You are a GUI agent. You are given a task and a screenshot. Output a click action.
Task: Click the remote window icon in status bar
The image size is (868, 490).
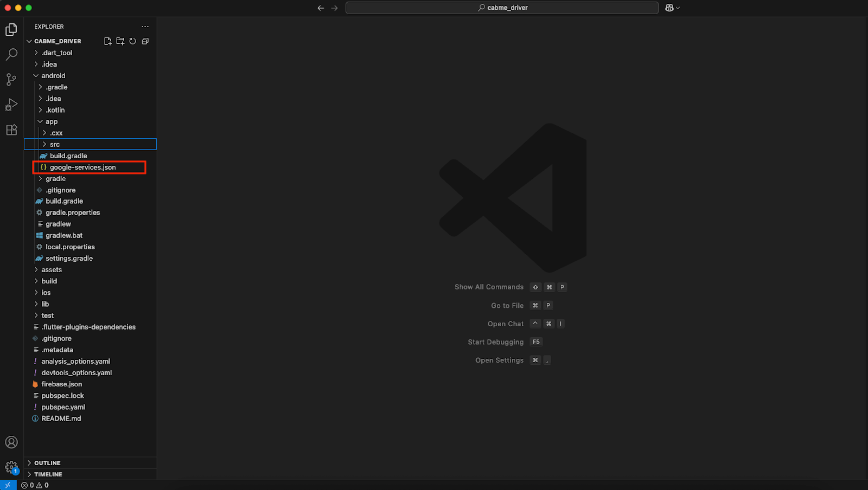[8, 485]
